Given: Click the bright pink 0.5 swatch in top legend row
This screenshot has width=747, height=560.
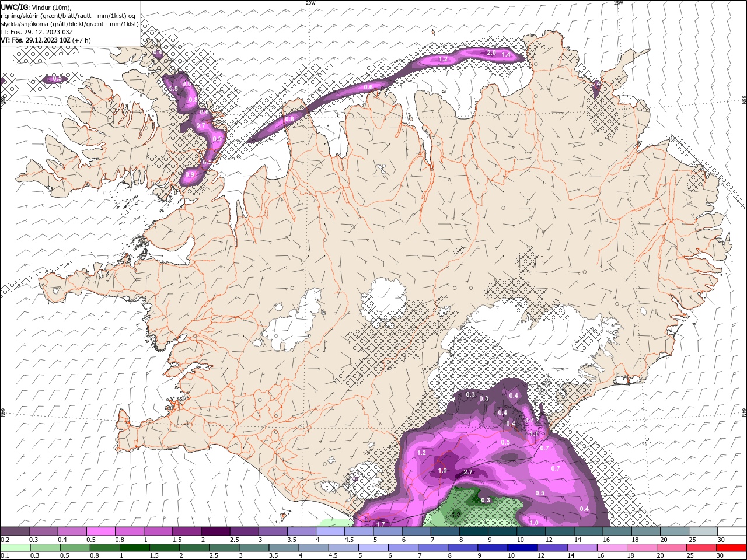Looking at the screenshot, I should 100,531.
